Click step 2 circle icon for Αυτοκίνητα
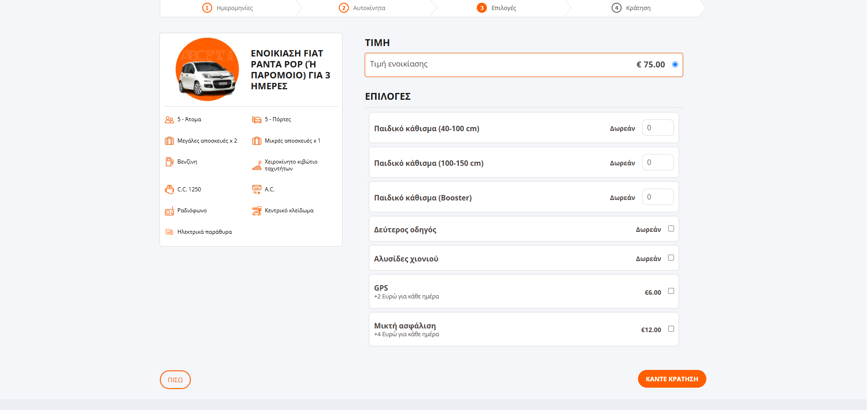This screenshot has height=410, width=868. point(344,8)
